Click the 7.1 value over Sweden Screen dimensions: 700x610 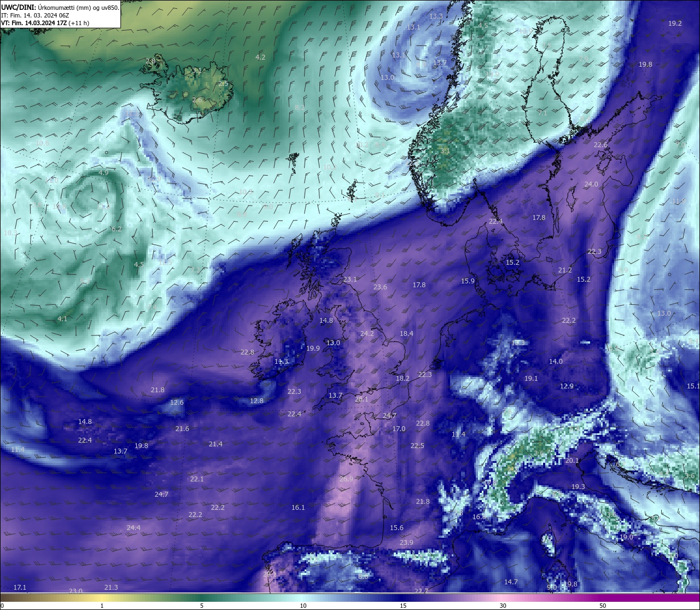tap(542, 113)
